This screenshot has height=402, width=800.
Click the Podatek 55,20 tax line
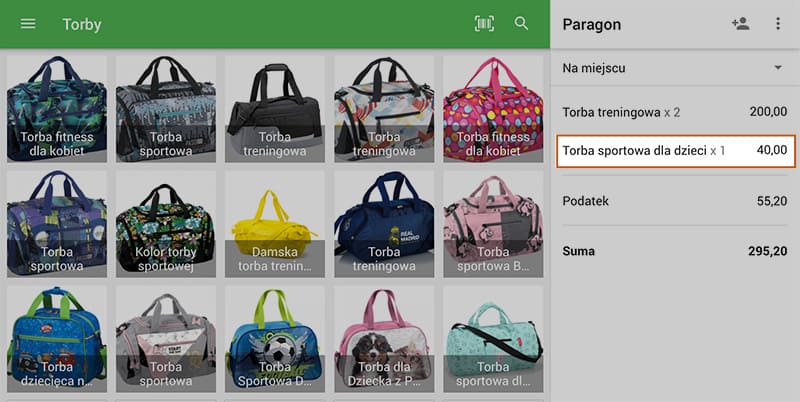(674, 201)
